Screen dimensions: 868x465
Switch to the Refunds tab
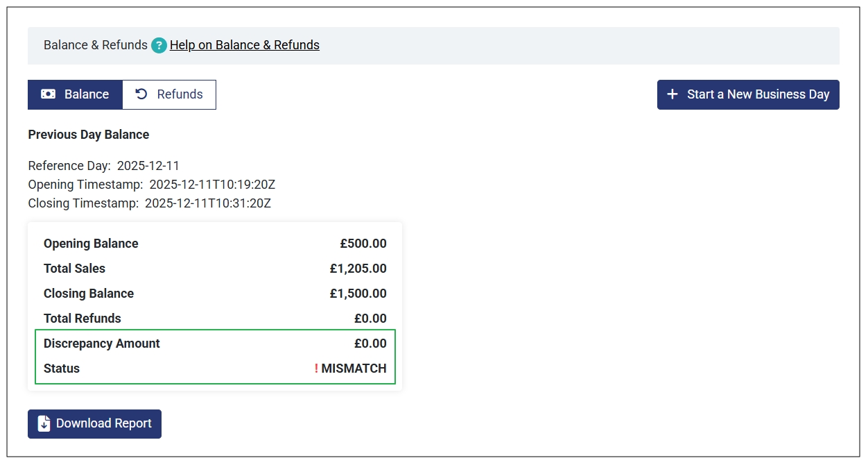pos(180,94)
